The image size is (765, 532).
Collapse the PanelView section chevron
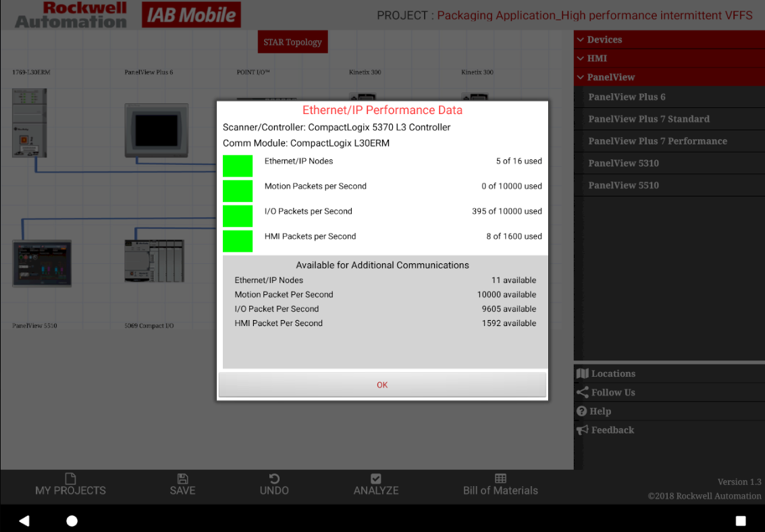click(x=580, y=77)
